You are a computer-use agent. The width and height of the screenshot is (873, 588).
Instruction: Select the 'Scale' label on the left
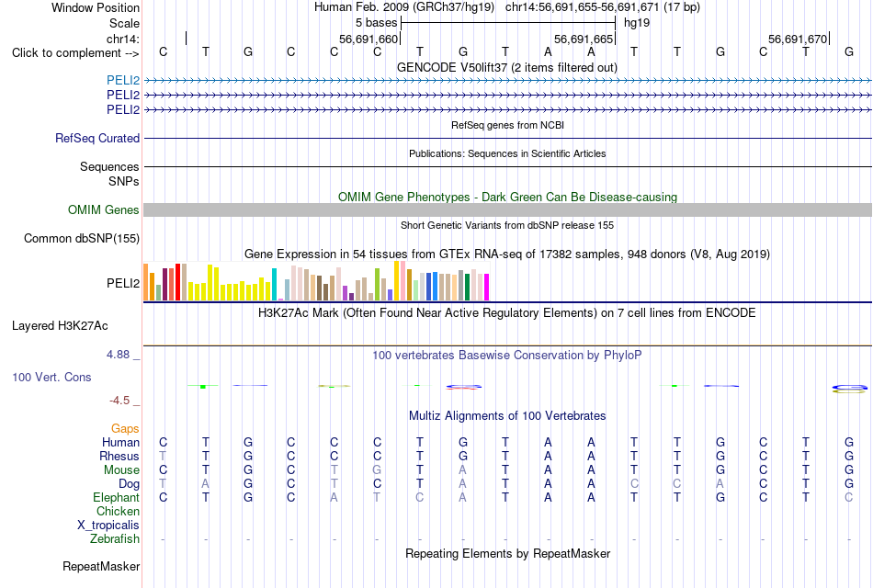[124, 23]
